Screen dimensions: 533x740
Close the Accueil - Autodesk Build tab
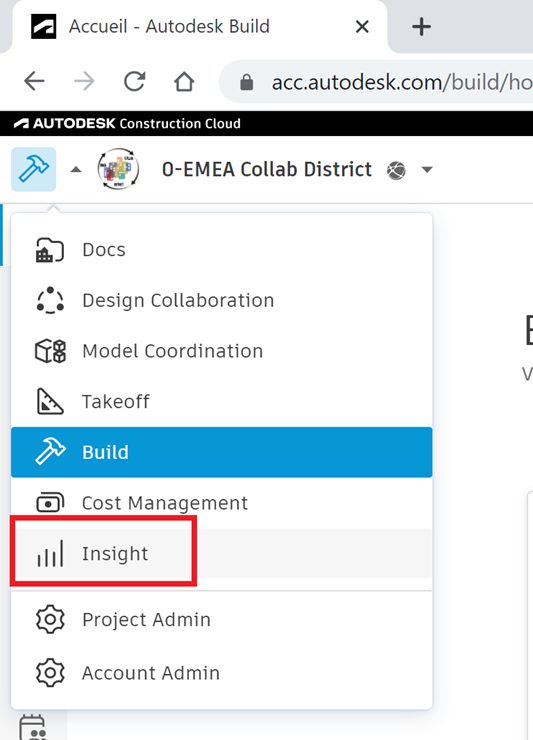tap(362, 27)
